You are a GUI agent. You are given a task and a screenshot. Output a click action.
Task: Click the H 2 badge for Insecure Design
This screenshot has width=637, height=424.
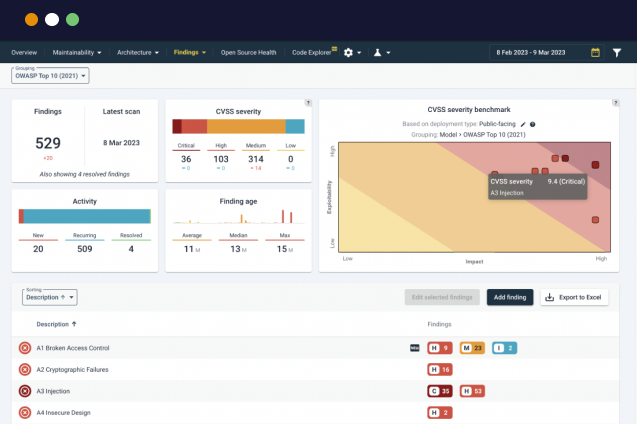(440, 413)
